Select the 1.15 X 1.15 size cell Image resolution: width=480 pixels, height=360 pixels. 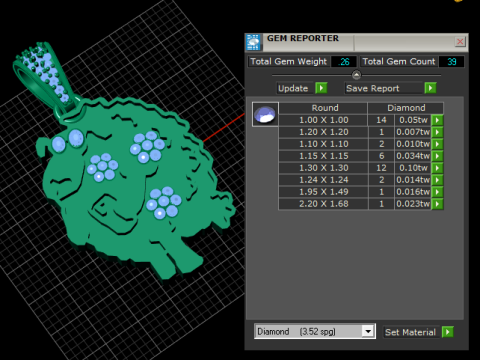pos(323,156)
